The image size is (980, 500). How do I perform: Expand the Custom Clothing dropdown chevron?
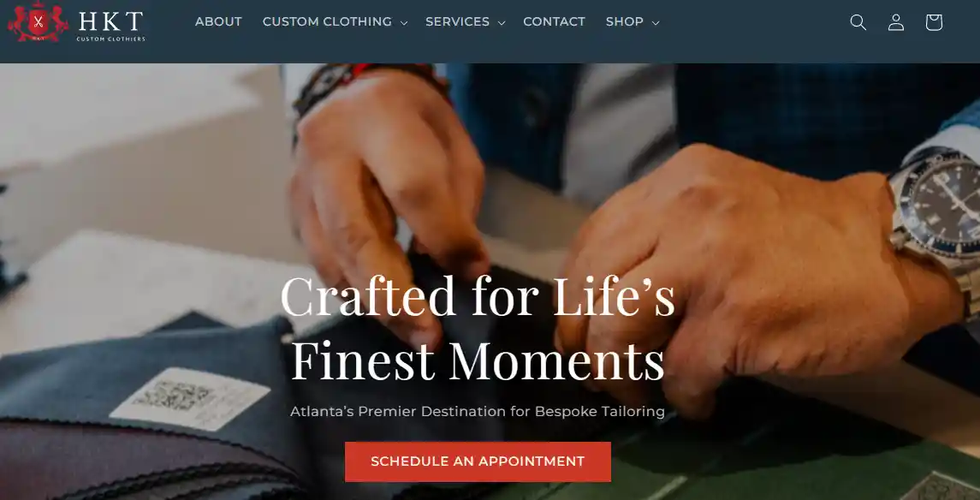[x=404, y=23]
